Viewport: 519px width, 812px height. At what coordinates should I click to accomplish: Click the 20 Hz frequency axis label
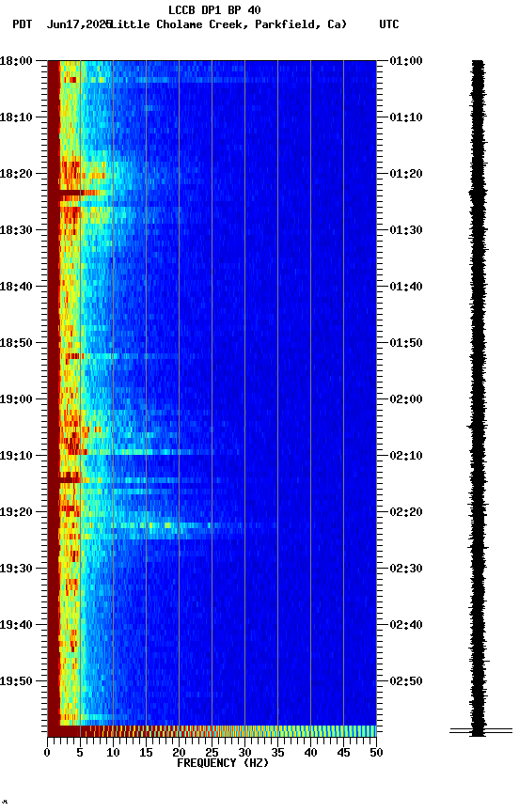(x=179, y=753)
